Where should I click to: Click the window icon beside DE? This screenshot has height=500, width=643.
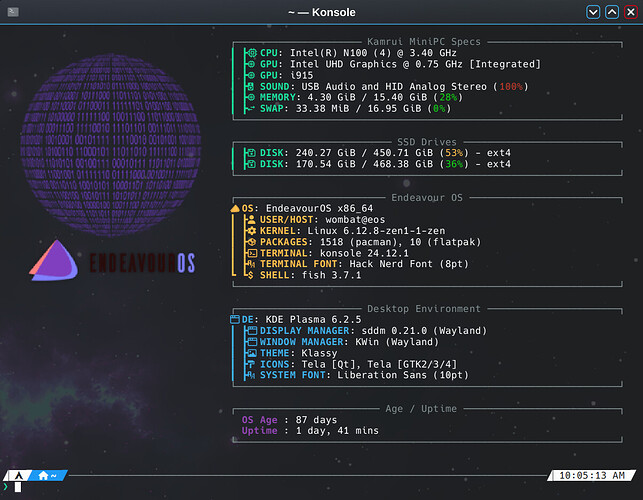coord(235,319)
